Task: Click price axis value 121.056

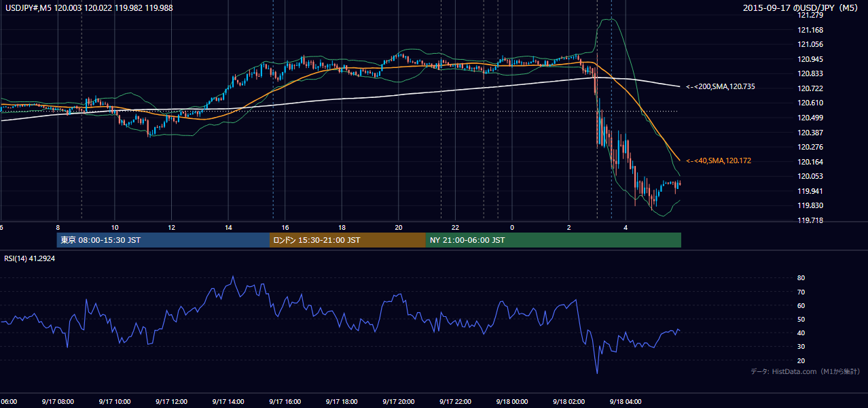Action: point(810,44)
